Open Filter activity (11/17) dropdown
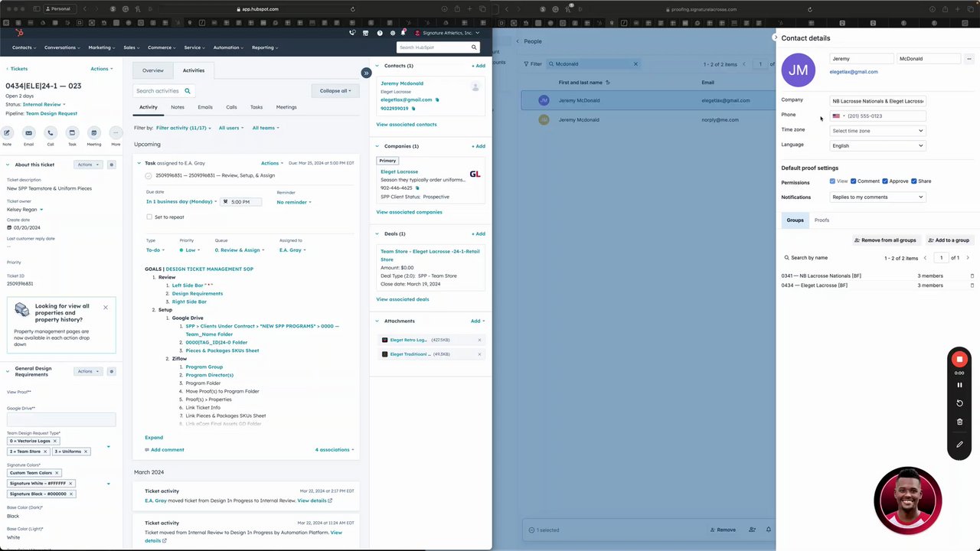 coord(182,128)
